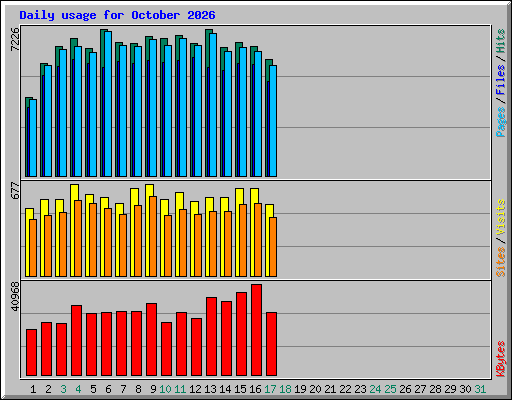Image resolution: width=512 pixels, height=400 pixels.
Task: Click the 40968 axis value label
Action: pyautogui.click(x=15, y=296)
